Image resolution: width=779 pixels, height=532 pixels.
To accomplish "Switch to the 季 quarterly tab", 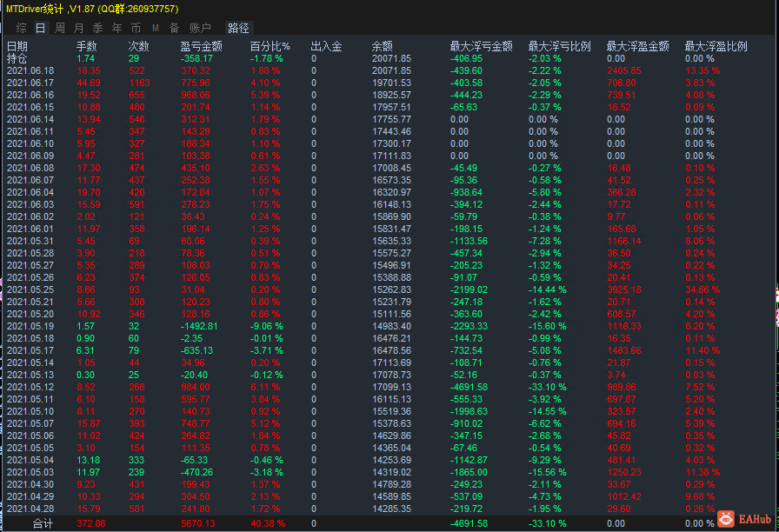I will click(x=98, y=29).
